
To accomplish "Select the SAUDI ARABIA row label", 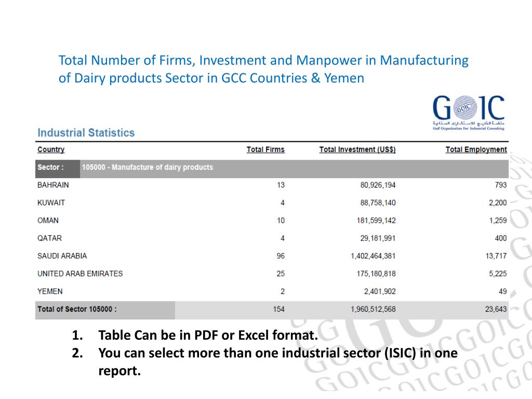I will [x=62, y=256].
